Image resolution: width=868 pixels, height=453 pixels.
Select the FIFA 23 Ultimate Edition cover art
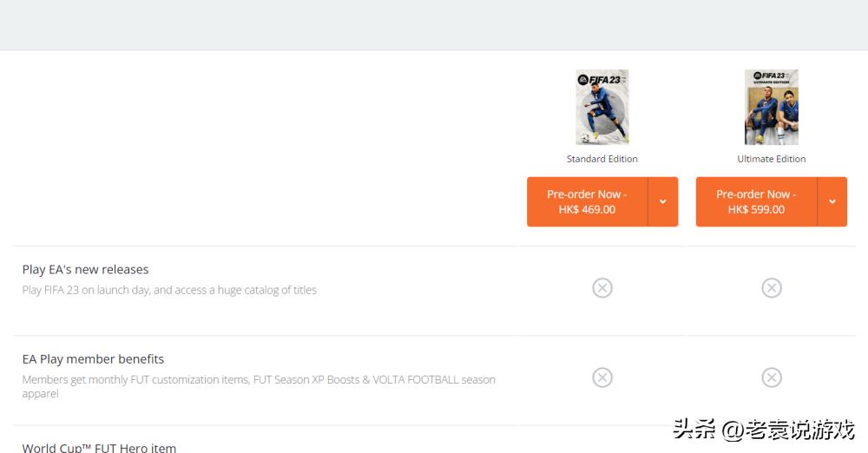[772, 107]
